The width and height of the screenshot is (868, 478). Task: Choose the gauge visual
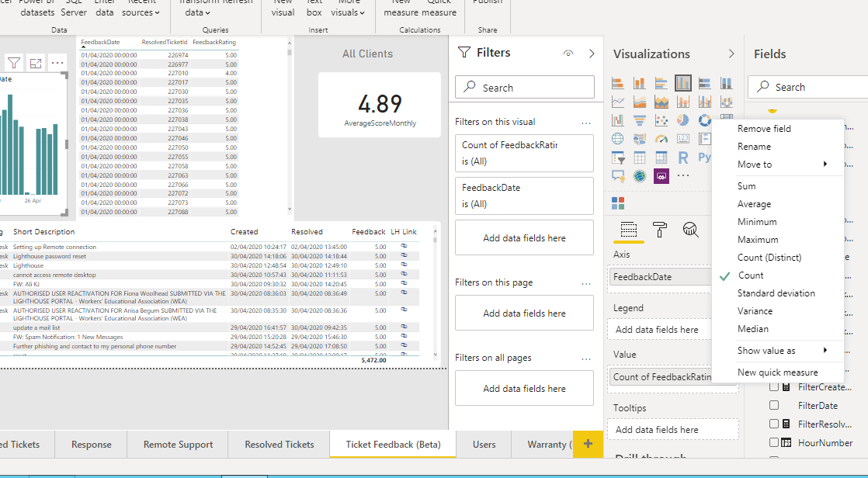pos(661,139)
